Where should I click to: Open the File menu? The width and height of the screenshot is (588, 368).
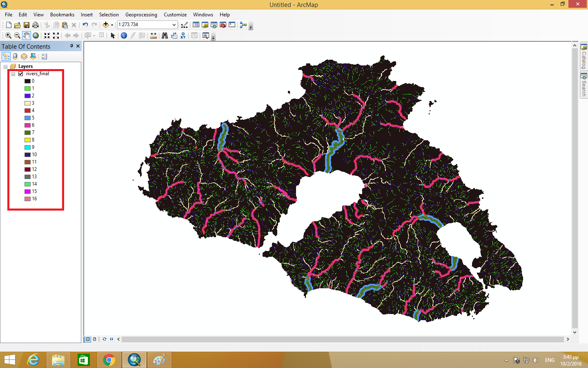[9, 15]
